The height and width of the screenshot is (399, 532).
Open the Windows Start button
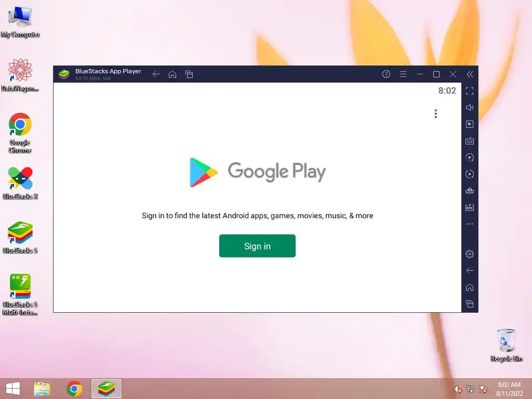pyautogui.click(x=13, y=389)
